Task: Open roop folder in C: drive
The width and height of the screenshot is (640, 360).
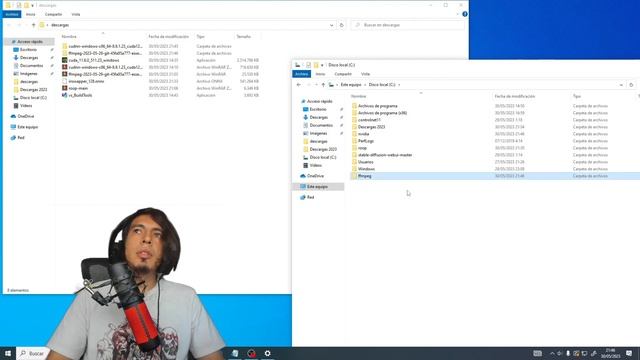Action: tap(362, 148)
